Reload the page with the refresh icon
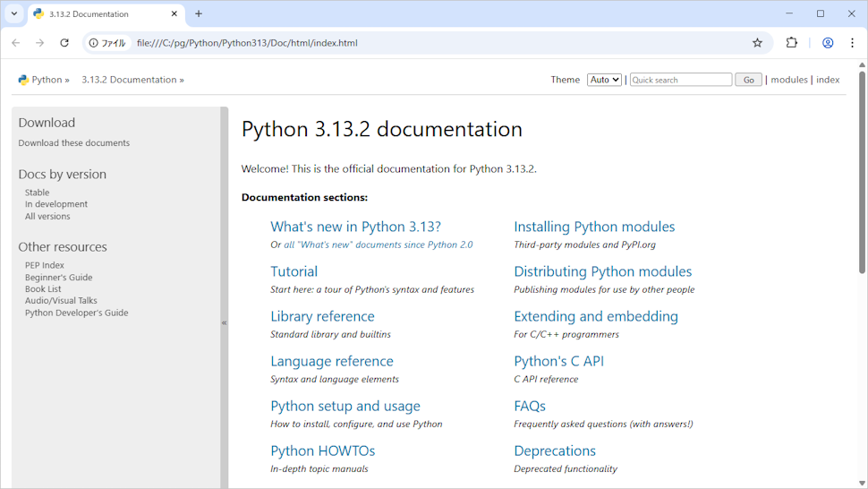This screenshot has height=489, width=868. pos(64,43)
